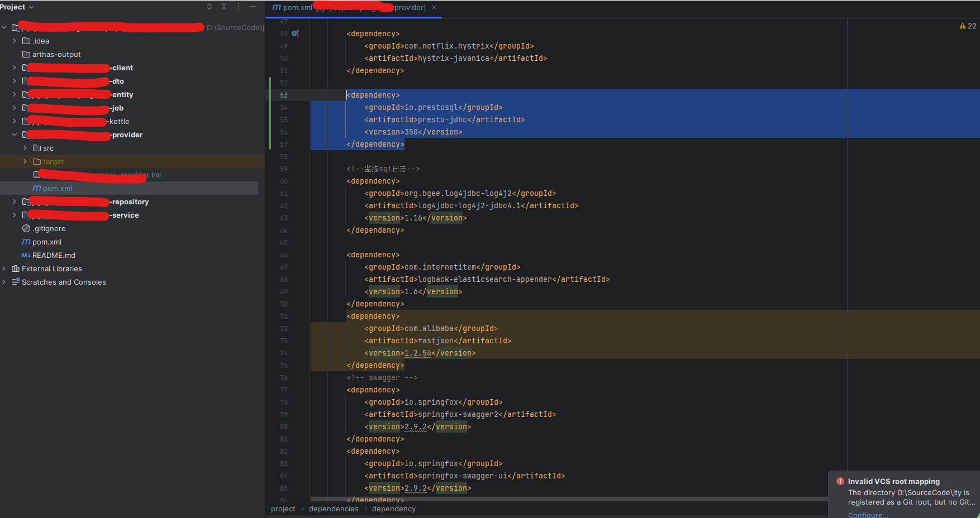Click the Scratches and Consoles icon
Image resolution: width=980 pixels, height=518 pixels.
coord(16,282)
